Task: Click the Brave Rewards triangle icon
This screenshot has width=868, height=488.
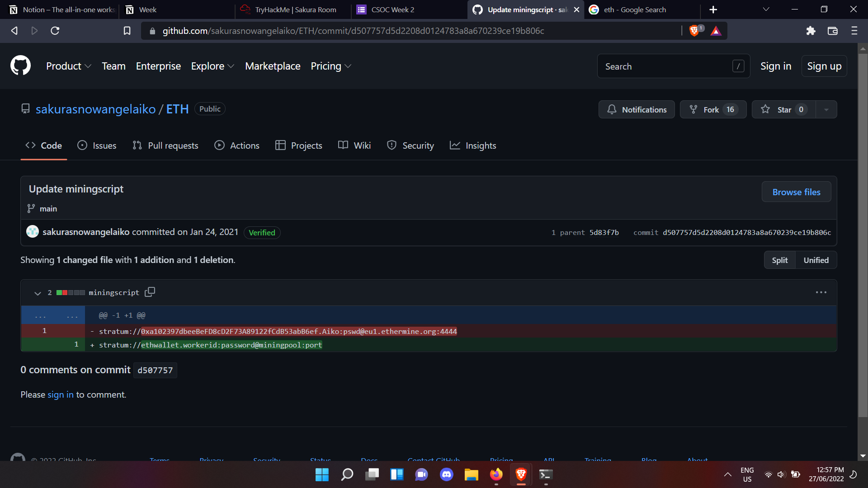Action: pyautogui.click(x=716, y=31)
